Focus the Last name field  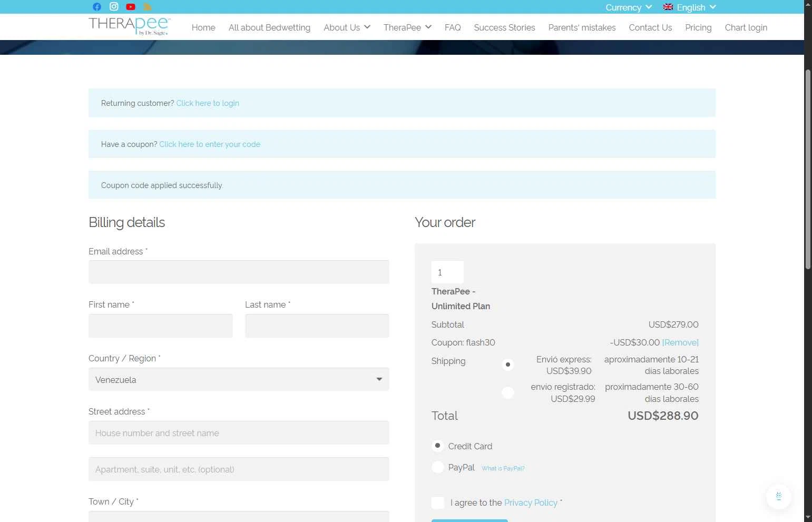(x=317, y=326)
